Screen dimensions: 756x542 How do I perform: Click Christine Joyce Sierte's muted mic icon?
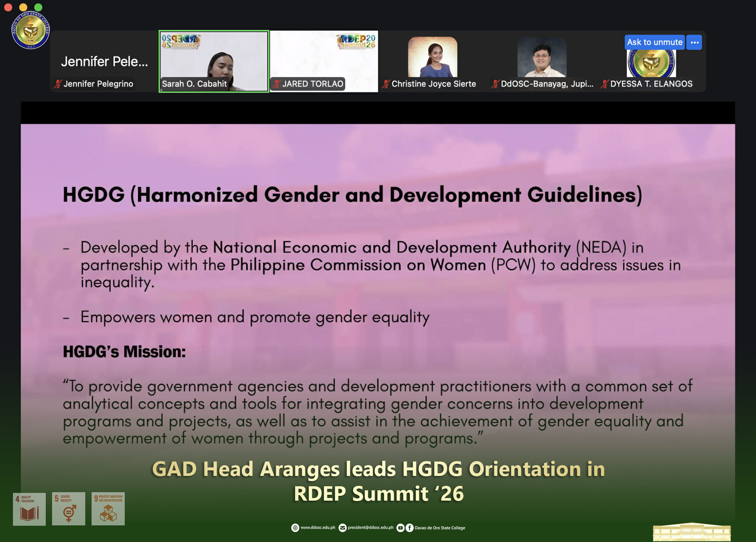(386, 84)
